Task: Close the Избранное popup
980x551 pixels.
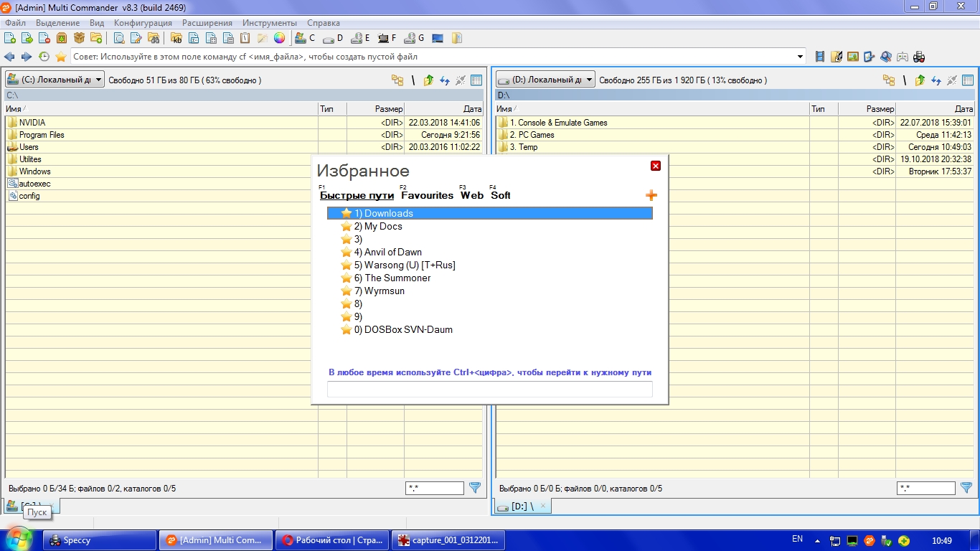Action: 655,166
